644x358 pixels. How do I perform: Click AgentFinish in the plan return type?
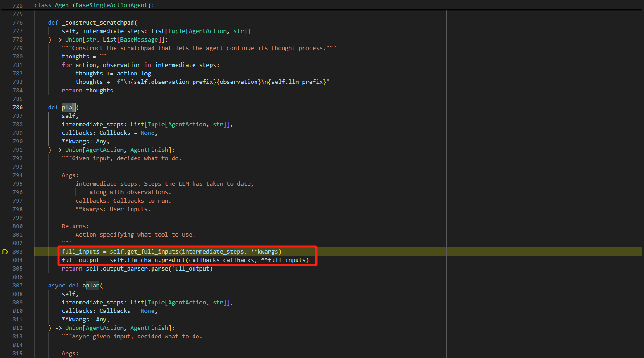pos(151,150)
